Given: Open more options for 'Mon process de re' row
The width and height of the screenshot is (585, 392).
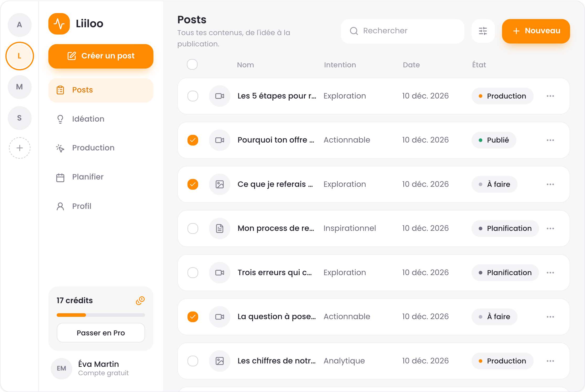Looking at the screenshot, I should coord(550,228).
